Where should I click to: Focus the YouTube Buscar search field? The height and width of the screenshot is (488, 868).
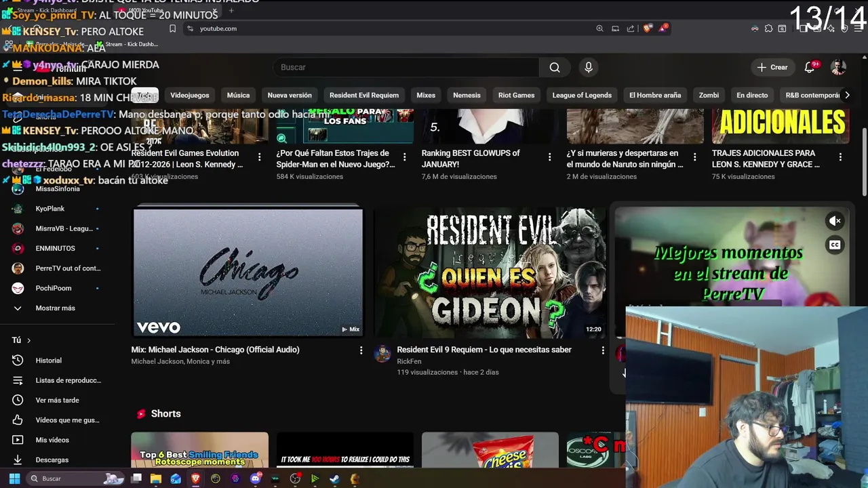pos(406,67)
